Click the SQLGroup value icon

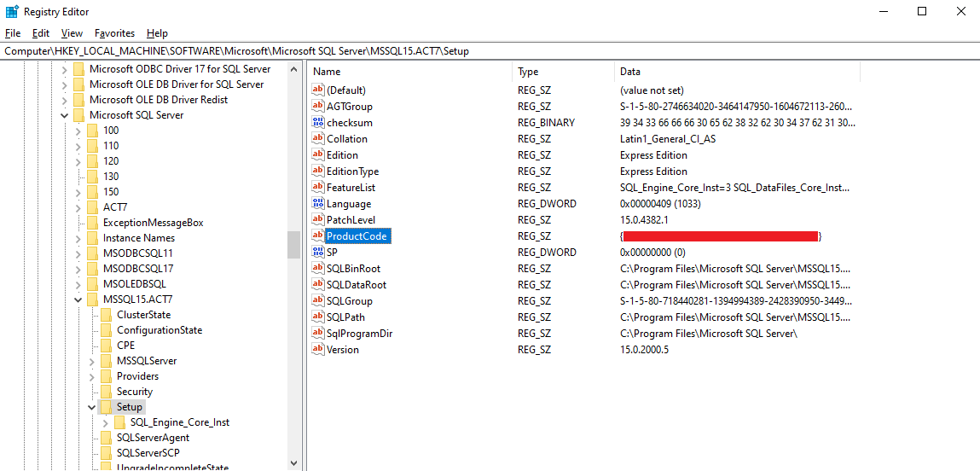pos(318,301)
